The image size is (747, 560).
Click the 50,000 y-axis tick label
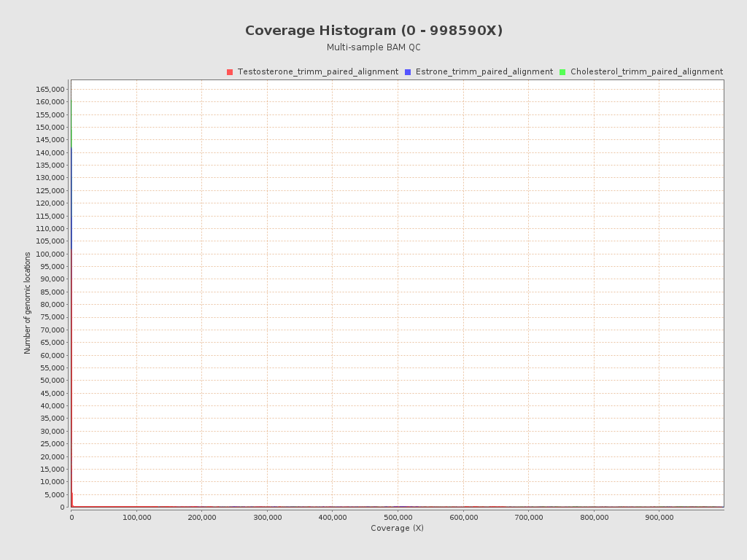(52, 381)
